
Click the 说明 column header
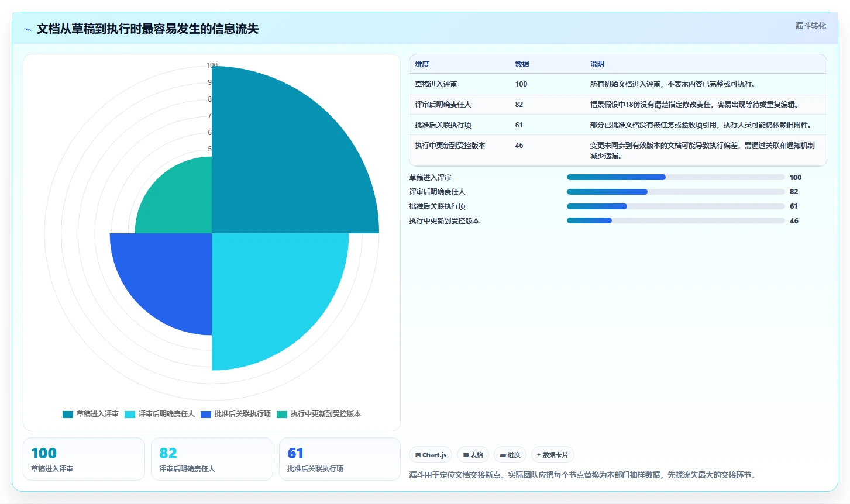coord(597,64)
